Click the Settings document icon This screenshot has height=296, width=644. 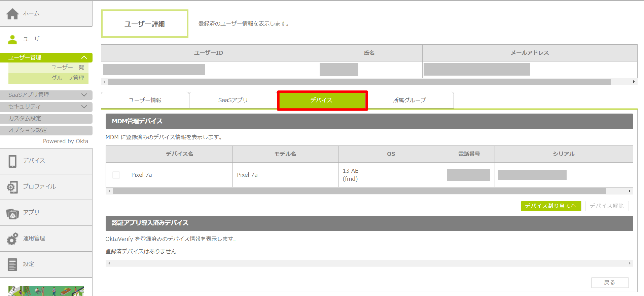(x=12, y=265)
